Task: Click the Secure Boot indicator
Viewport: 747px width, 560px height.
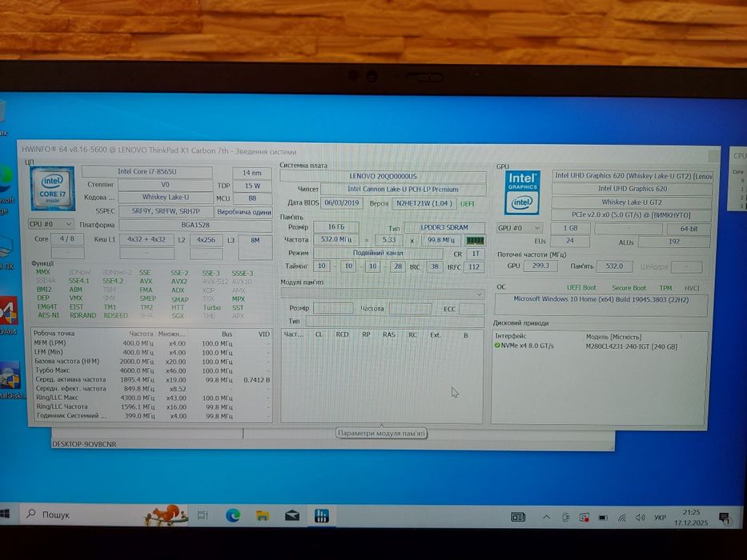Action: (629, 288)
